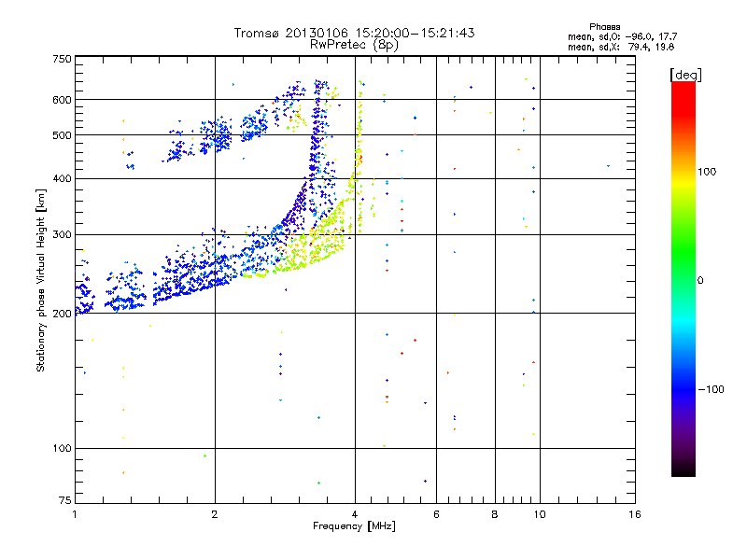Click the 'RwPretec (8p)' subtitle

354,45
